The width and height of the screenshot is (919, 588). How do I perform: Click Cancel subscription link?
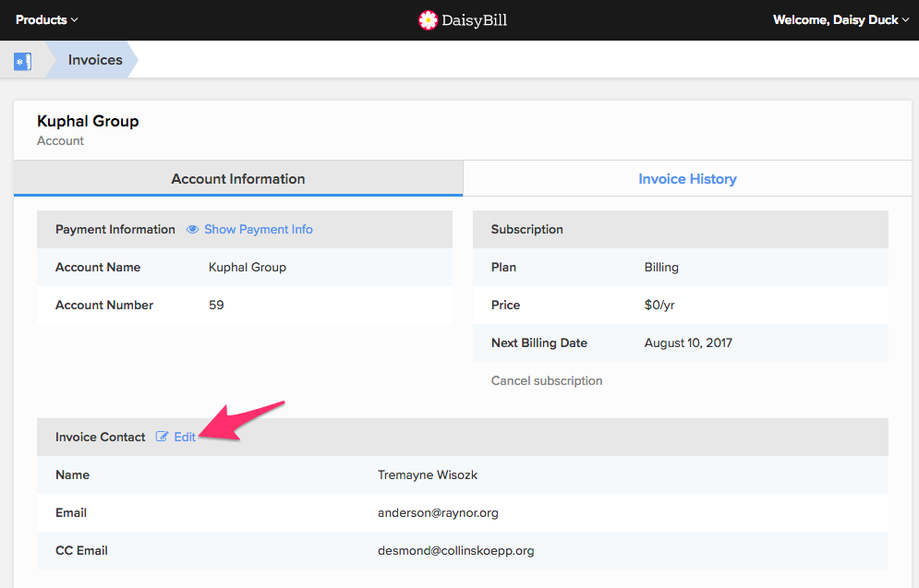click(x=546, y=380)
